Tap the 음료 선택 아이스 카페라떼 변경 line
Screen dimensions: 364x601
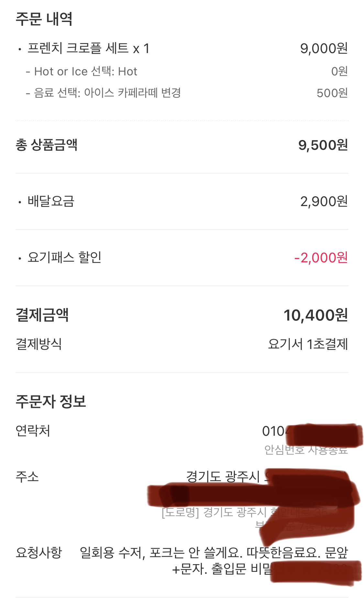(107, 93)
